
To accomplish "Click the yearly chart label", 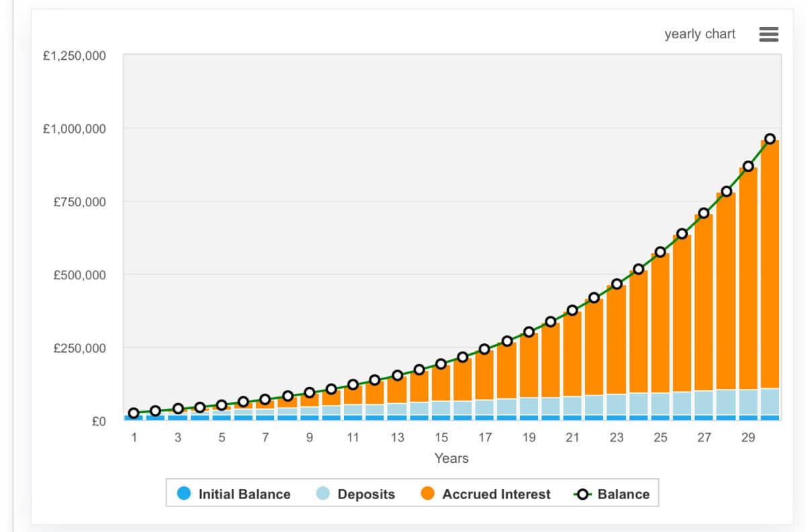I will [700, 34].
